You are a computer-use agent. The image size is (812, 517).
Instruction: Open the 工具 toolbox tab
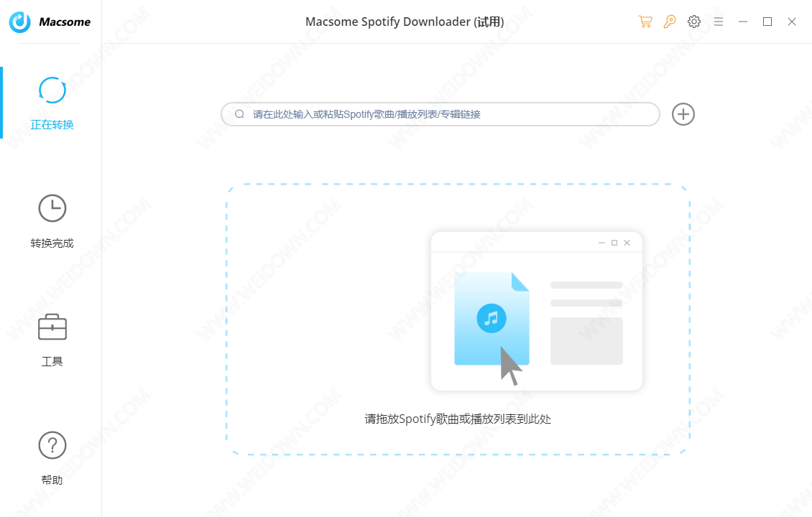52,340
